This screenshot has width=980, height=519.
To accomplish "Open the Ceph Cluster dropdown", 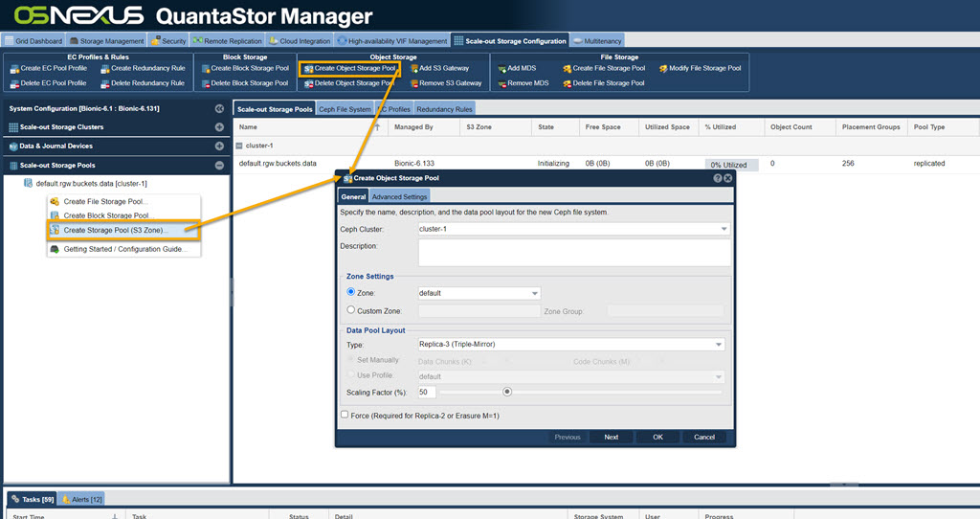I will (724, 230).
